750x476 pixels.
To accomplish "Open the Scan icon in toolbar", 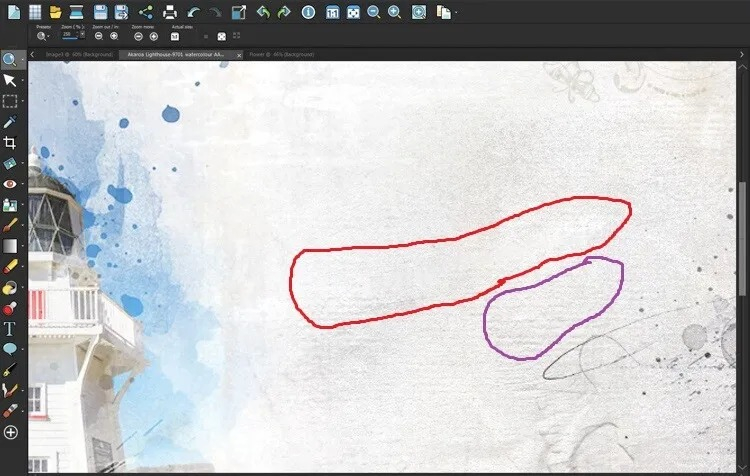I will tap(77, 12).
